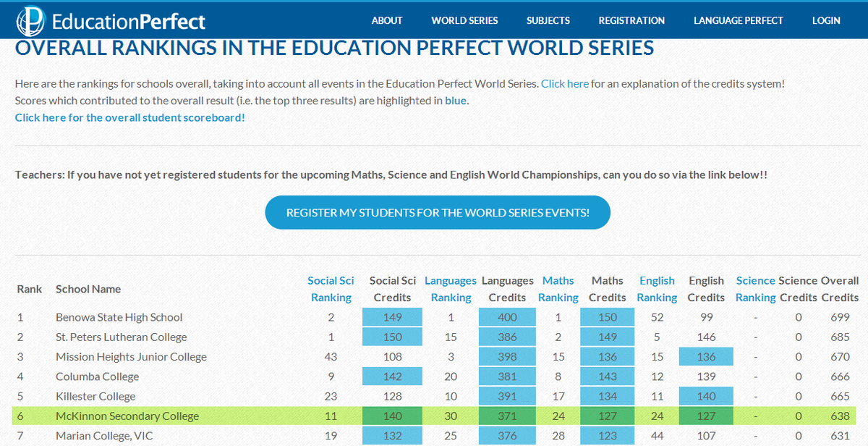
Task: Go to the SUBJECTS page
Action: [x=548, y=20]
